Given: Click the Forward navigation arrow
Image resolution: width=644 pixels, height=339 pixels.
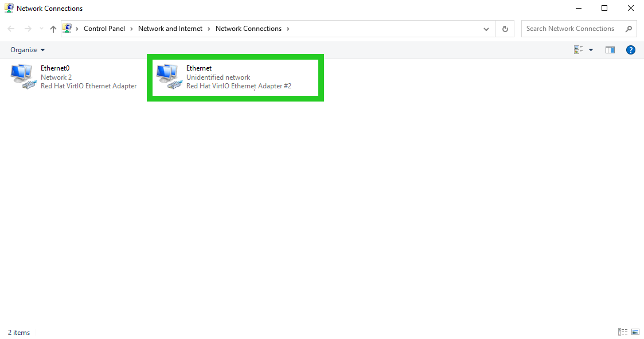Looking at the screenshot, I should pyautogui.click(x=28, y=29).
